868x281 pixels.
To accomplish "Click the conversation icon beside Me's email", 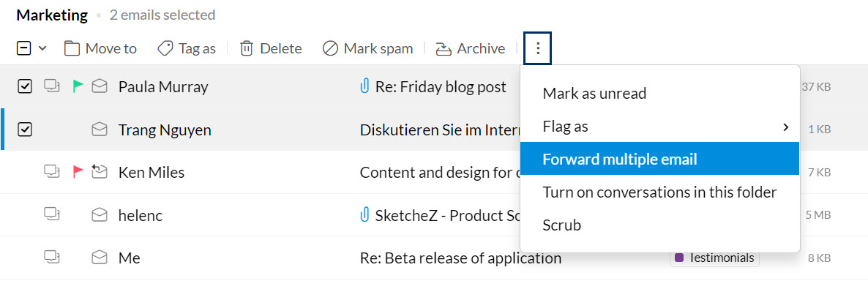I will (52, 256).
